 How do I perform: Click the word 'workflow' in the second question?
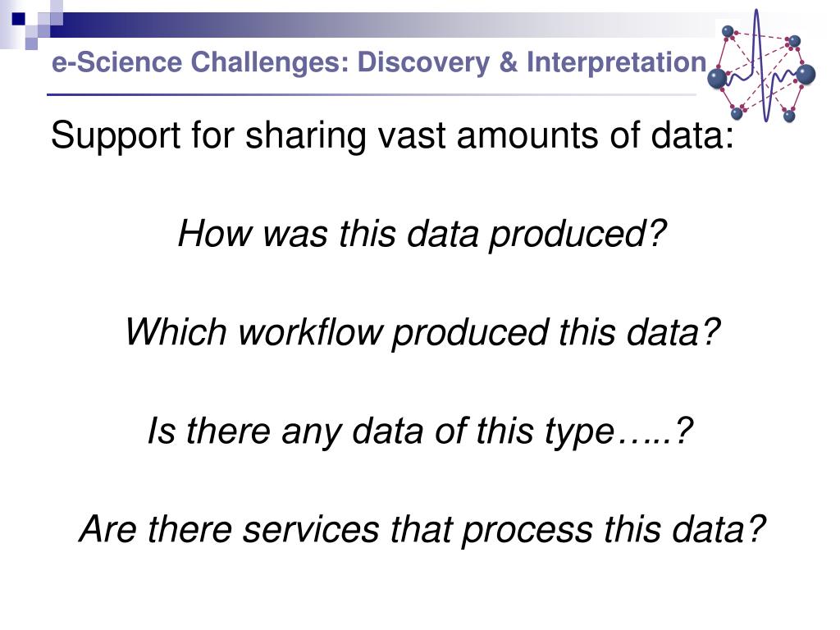[310, 332]
